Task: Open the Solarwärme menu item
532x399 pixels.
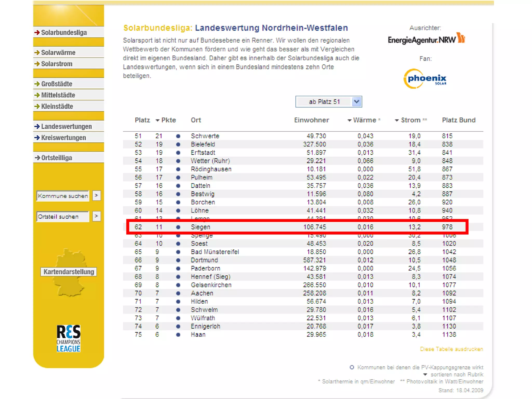Action: pyautogui.click(x=58, y=52)
